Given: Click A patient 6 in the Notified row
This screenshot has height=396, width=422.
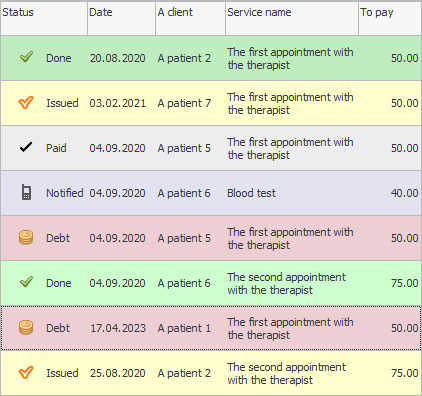Looking at the screenshot, I should pos(184,193).
